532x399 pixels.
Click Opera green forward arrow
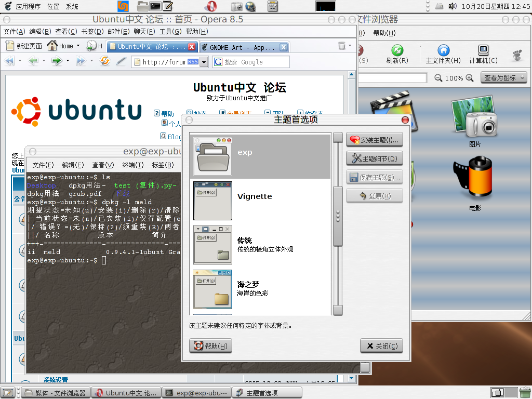point(57,61)
